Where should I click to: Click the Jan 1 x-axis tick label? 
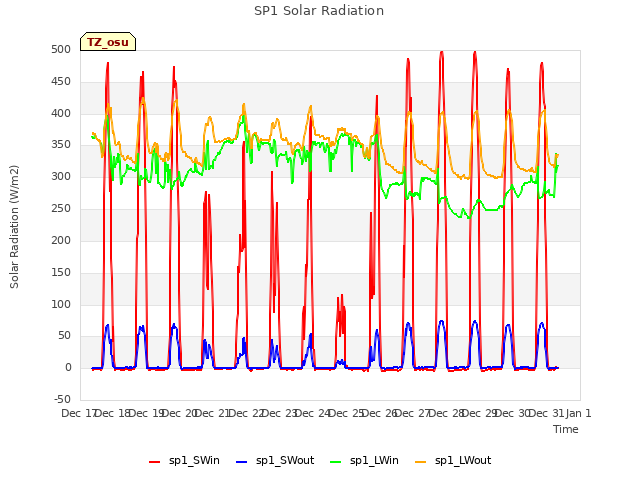(578, 413)
